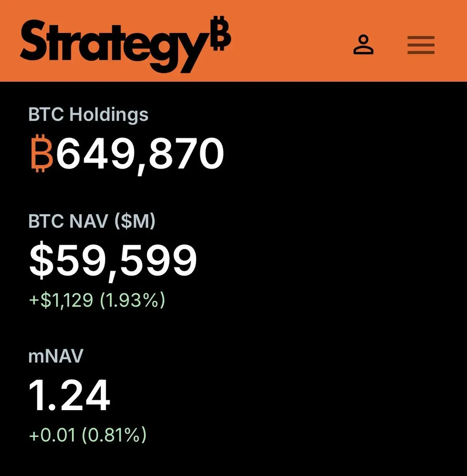Image resolution: width=467 pixels, height=476 pixels.
Task: Click the Bitcoin symbol superscript in the logo
Action: [x=220, y=33]
